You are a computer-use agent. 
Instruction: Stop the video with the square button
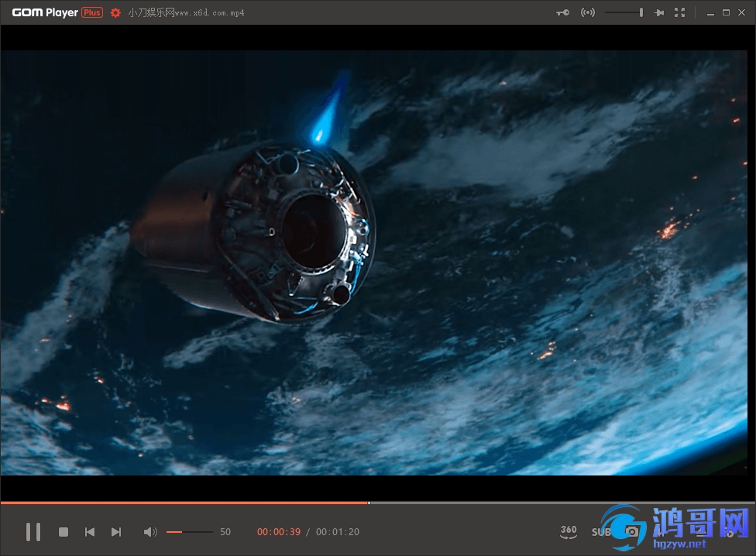point(64,532)
